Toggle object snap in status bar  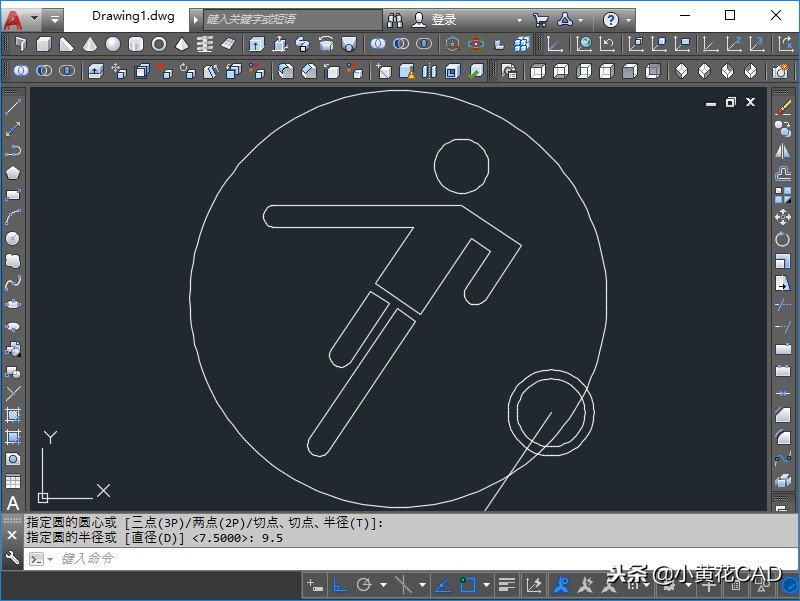coord(467,584)
